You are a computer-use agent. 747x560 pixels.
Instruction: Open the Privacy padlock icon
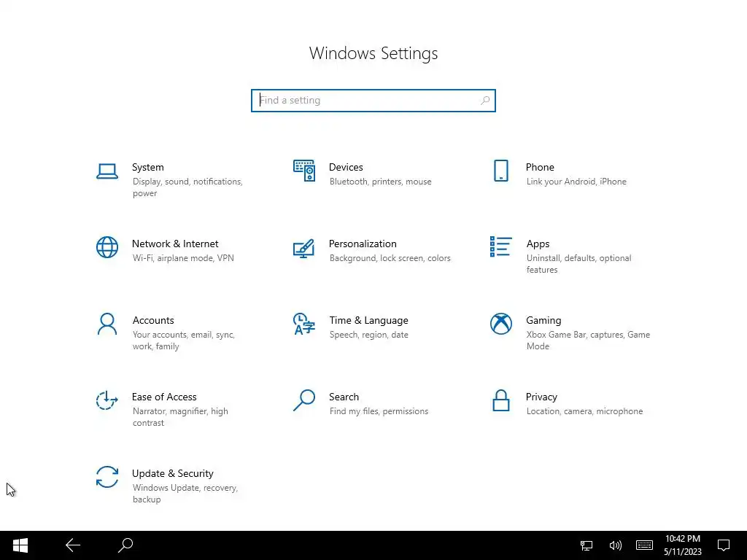pos(500,400)
